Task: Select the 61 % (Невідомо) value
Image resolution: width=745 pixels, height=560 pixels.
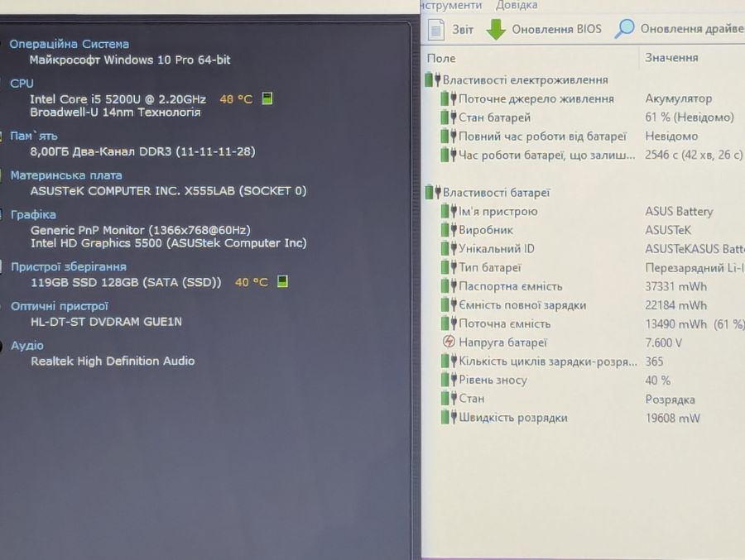Action: point(690,117)
